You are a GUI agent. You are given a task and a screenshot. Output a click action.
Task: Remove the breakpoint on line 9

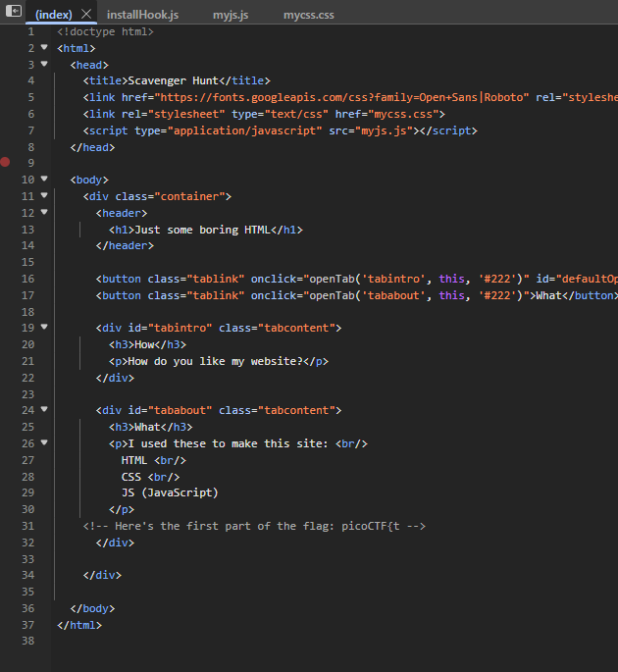pos(5,162)
